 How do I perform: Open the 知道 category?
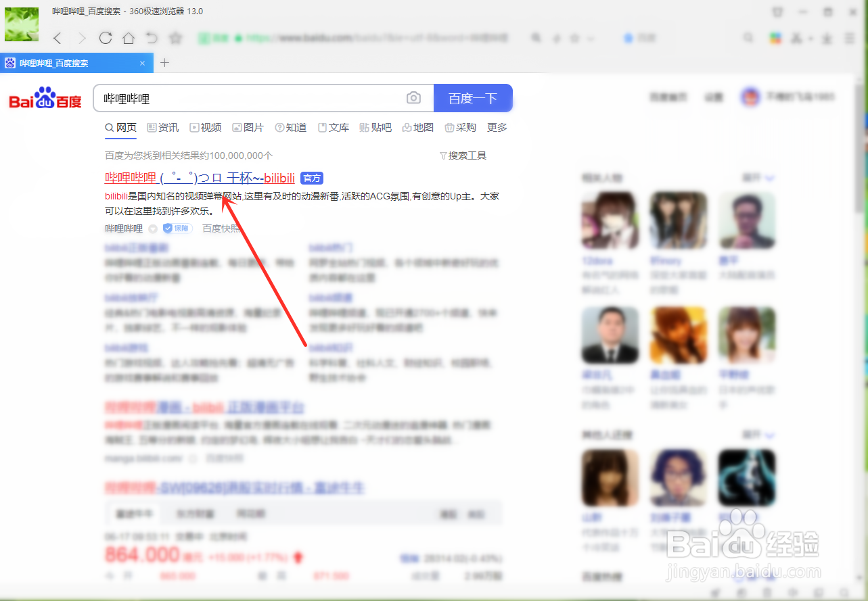291,127
